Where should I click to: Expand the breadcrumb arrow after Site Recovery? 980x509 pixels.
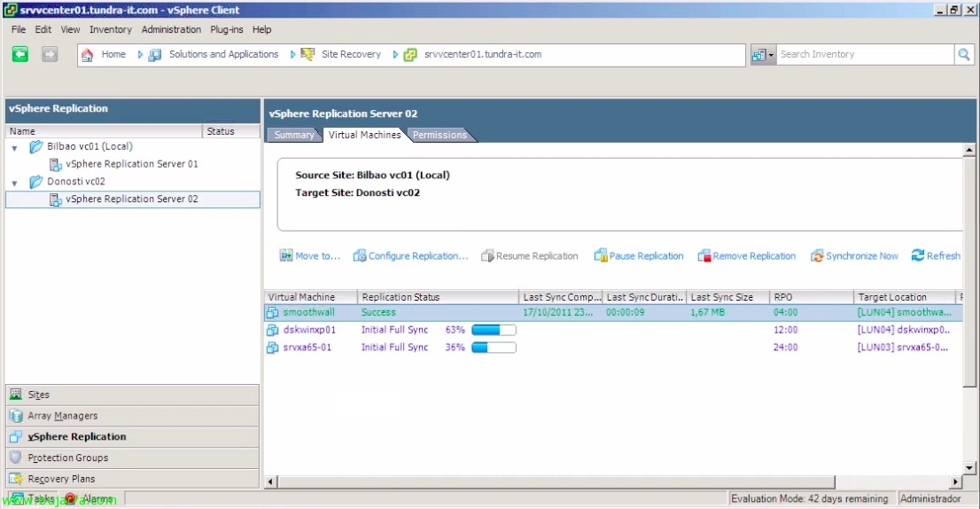(x=395, y=55)
